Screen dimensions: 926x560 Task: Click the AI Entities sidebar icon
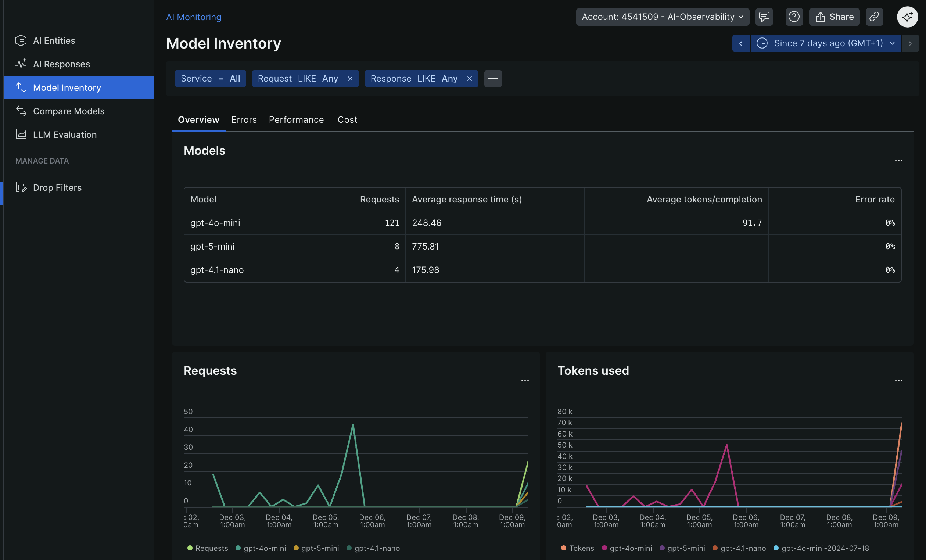coord(21,40)
